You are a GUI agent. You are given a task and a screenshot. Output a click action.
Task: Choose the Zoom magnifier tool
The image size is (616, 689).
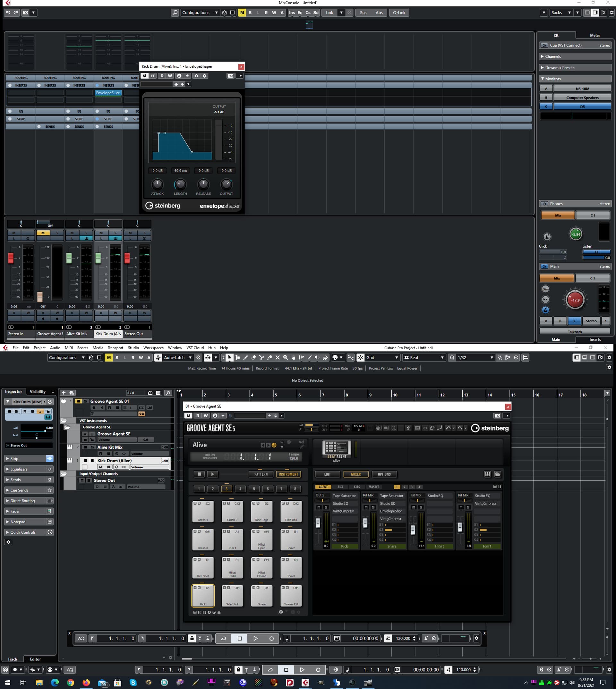286,357
